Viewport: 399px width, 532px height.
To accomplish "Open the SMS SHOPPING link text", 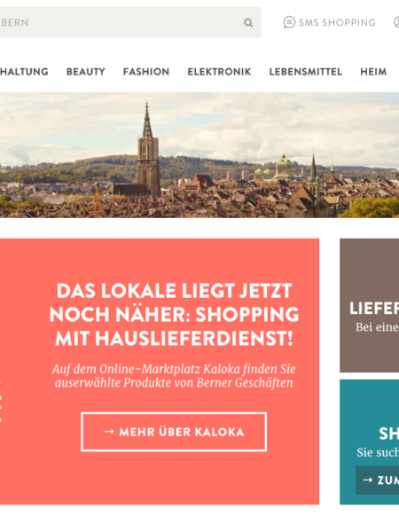I will [337, 23].
